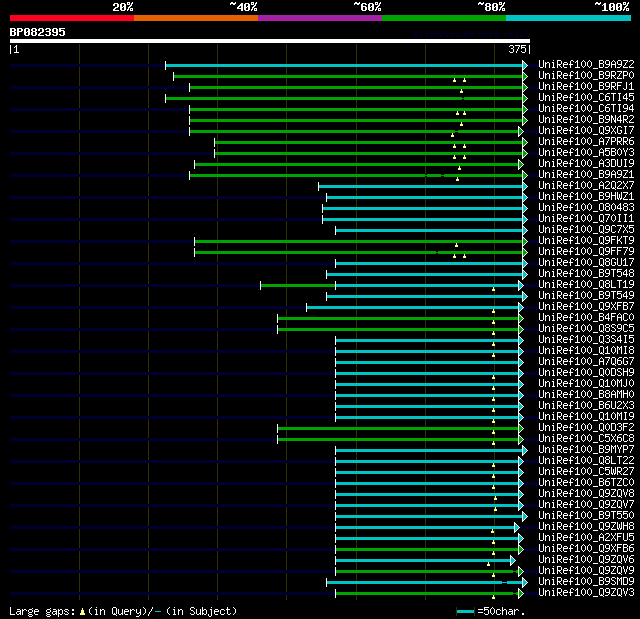Click UniRef100_Q9ZQV3 label
The height and width of the screenshot is (619, 640).
(586, 593)
